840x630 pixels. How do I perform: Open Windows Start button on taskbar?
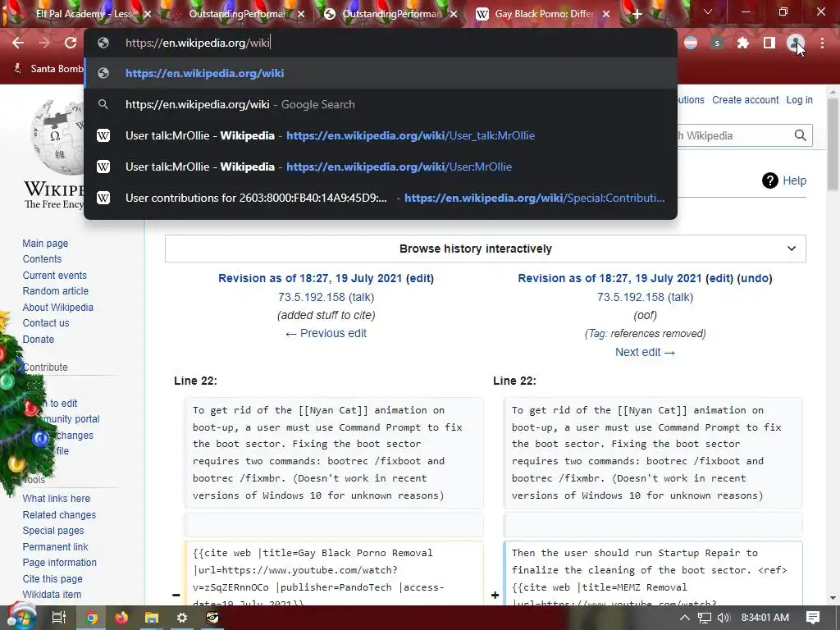pyautogui.click(x=20, y=617)
